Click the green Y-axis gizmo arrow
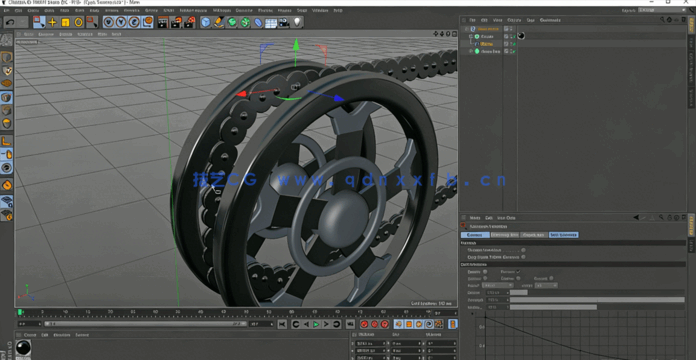This screenshot has height=360, width=696. pyautogui.click(x=296, y=46)
